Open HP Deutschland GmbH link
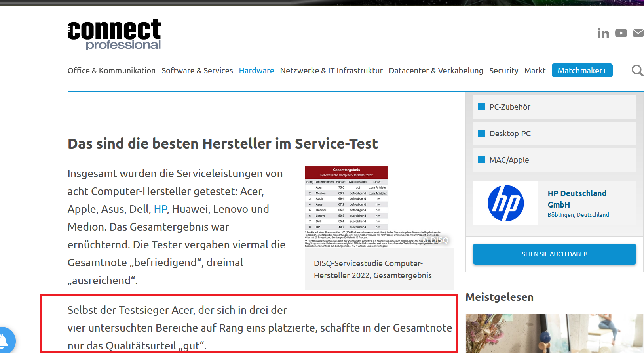 (577, 199)
